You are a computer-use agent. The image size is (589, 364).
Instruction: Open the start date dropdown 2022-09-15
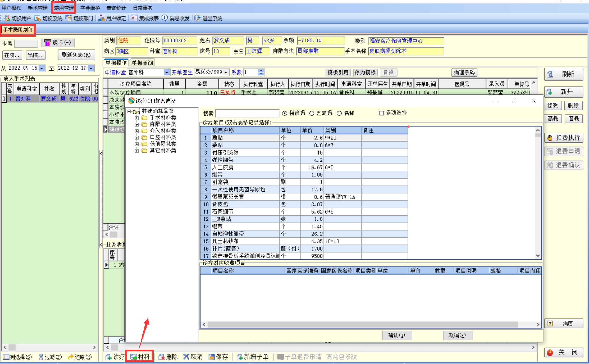pyautogui.click(x=42, y=68)
